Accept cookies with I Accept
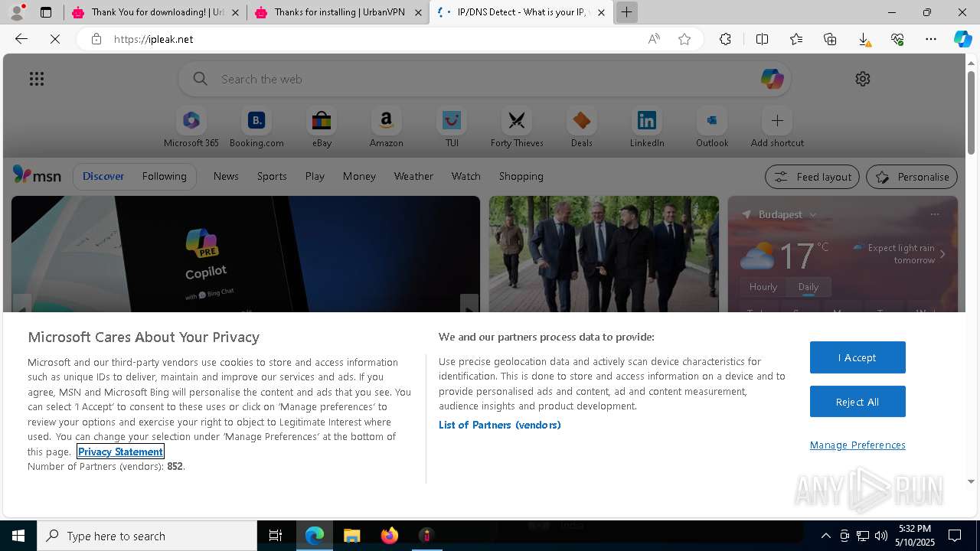 point(857,357)
